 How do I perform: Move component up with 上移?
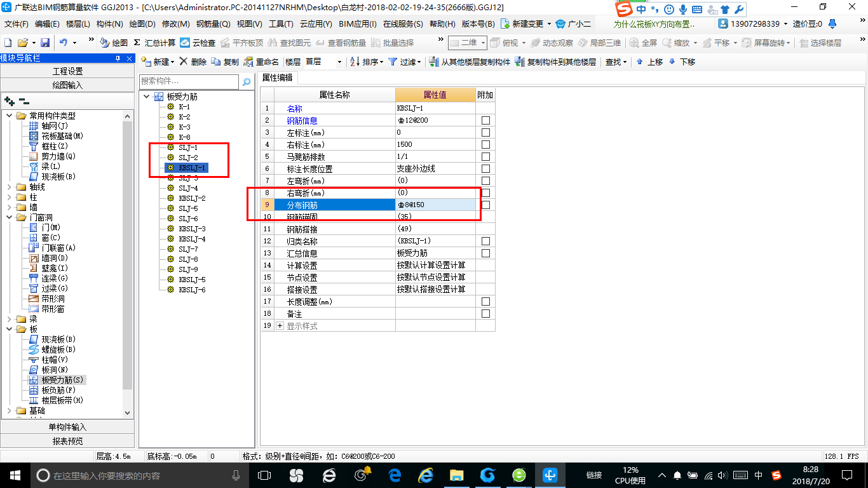649,62
